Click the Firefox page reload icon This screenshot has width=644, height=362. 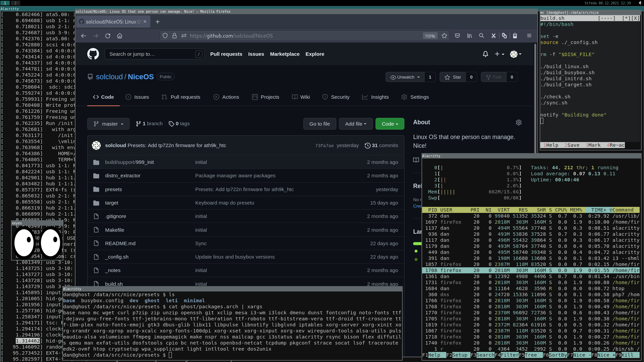point(108,36)
